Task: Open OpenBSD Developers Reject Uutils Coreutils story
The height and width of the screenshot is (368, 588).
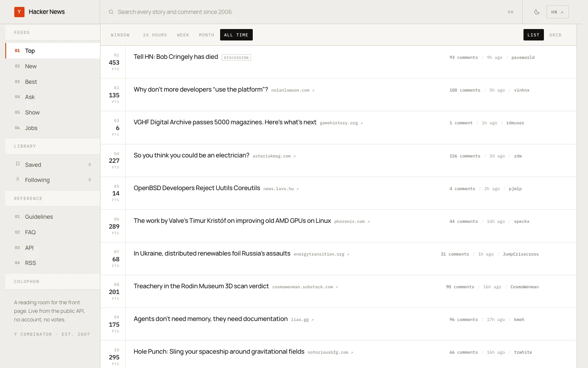Action: click(x=197, y=188)
